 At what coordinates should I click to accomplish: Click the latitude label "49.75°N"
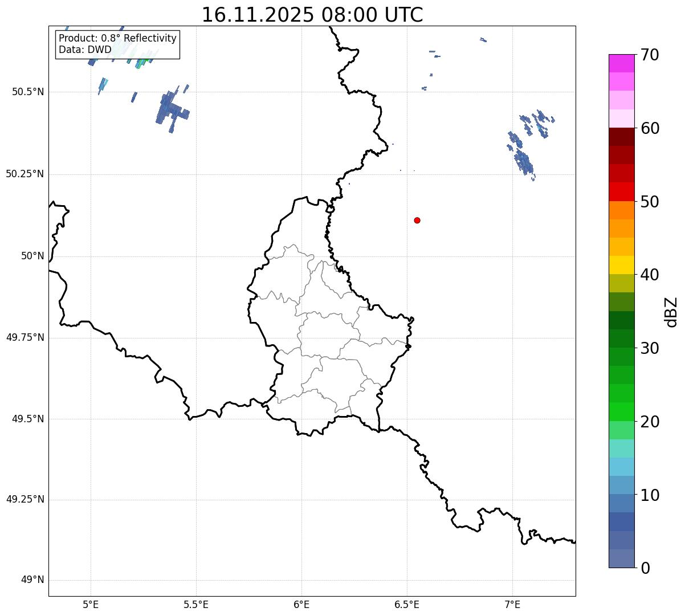pyautogui.click(x=25, y=337)
